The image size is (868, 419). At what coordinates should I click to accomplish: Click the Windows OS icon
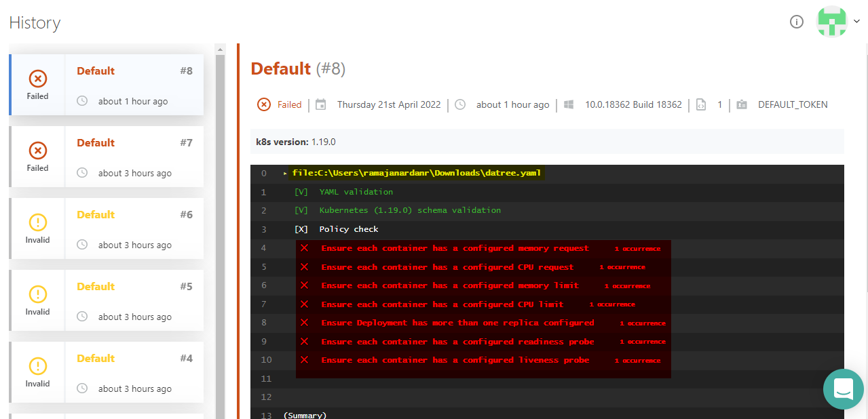(x=569, y=104)
